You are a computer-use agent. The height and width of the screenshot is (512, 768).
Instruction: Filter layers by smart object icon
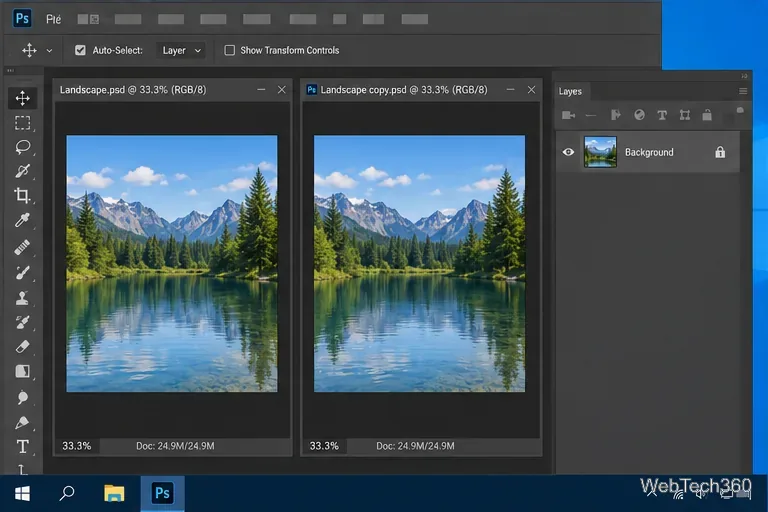pos(707,115)
